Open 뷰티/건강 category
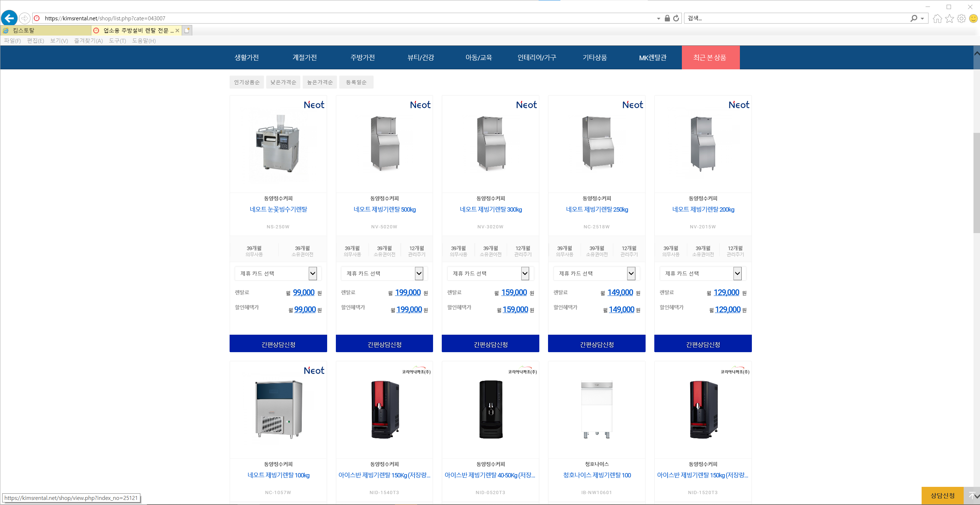This screenshot has width=980, height=505. click(421, 57)
